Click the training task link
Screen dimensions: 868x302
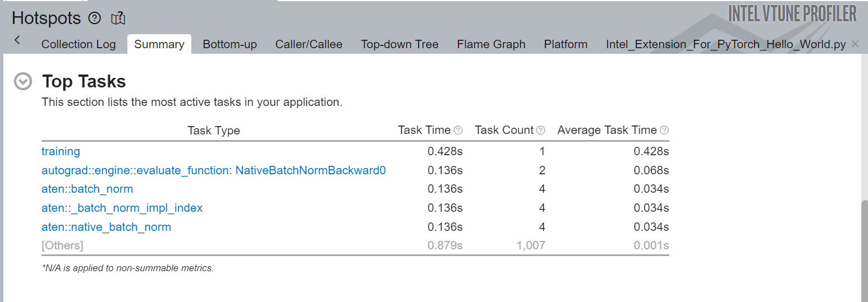(x=61, y=151)
